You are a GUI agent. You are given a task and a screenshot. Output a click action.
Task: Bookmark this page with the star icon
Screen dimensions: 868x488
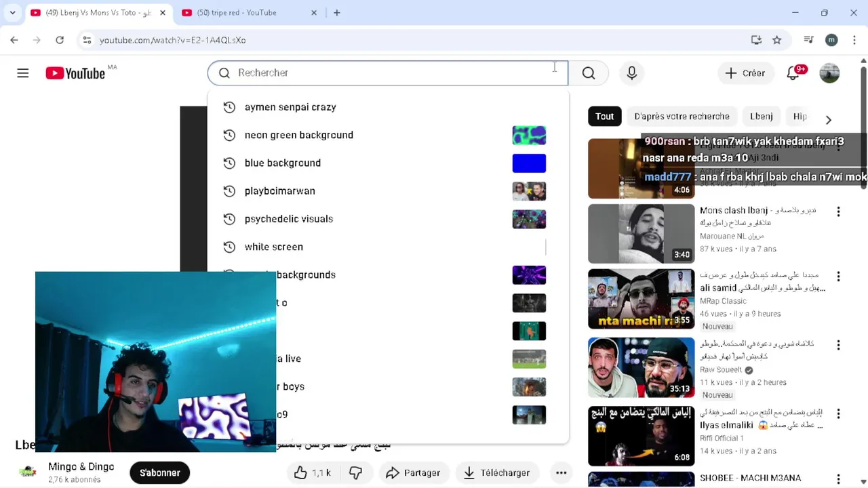[x=777, y=40]
